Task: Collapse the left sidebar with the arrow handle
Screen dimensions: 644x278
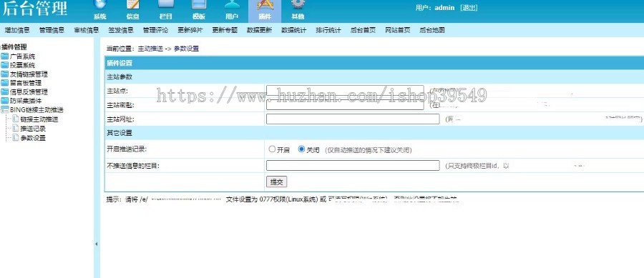Action: [x=96, y=244]
